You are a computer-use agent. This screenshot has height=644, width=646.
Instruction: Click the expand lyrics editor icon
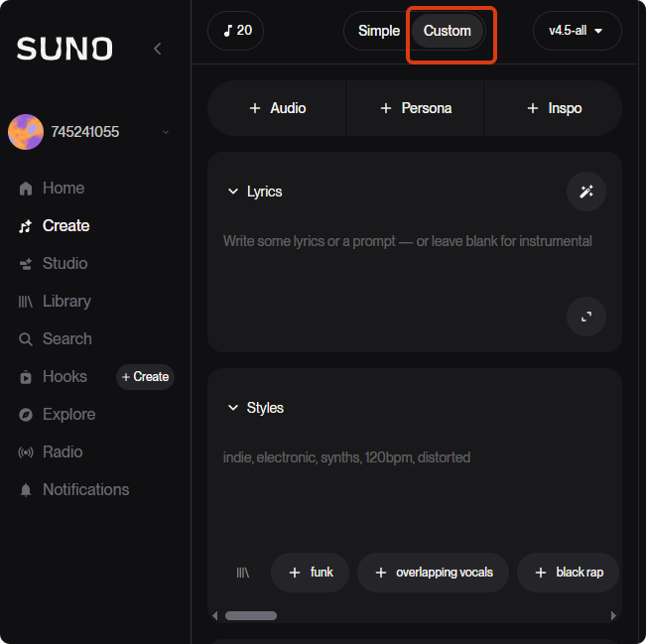tap(585, 317)
